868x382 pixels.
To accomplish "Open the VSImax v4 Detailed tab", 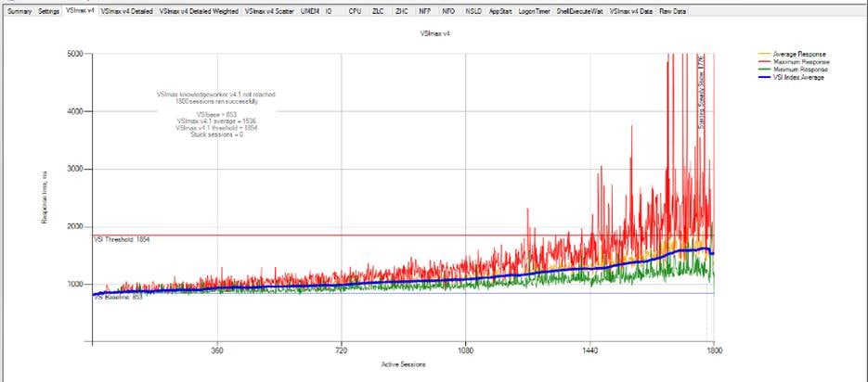I will click(x=127, y=11).
